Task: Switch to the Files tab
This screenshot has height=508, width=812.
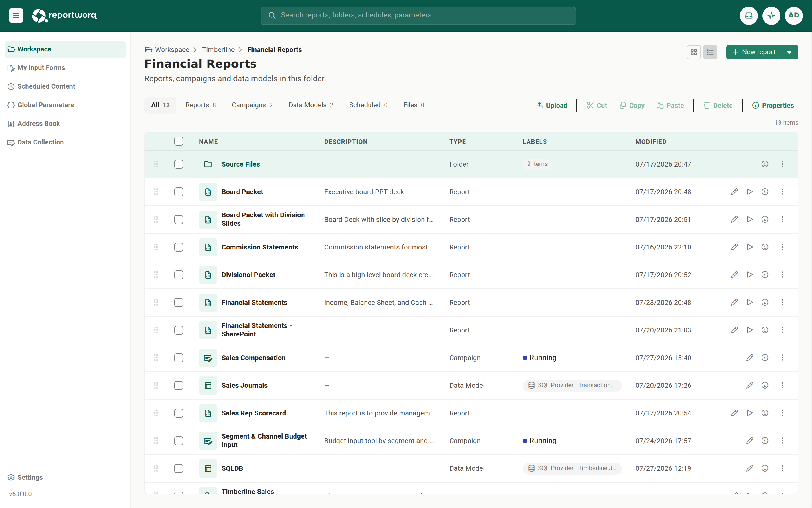Action: (414, 105)
